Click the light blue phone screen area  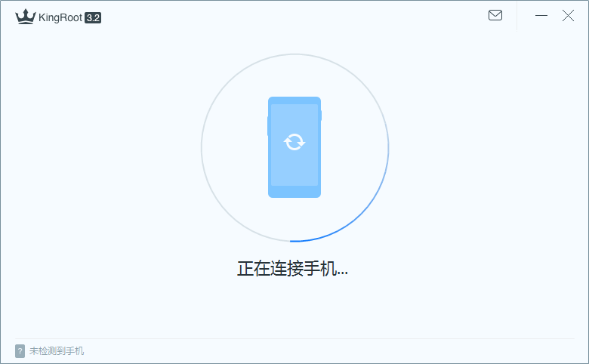pyautogui.click(x=294, y=145)
